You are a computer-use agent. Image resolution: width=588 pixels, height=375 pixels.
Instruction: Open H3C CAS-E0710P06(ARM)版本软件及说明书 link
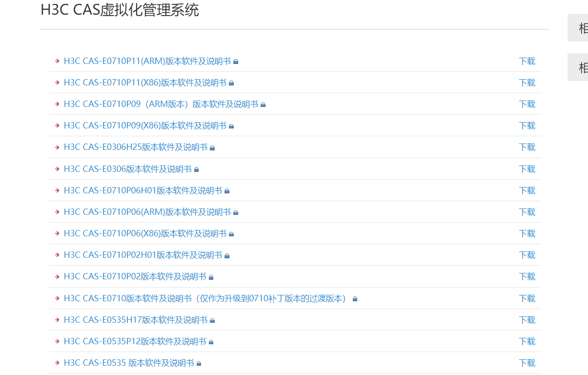(x=147, y=212)
